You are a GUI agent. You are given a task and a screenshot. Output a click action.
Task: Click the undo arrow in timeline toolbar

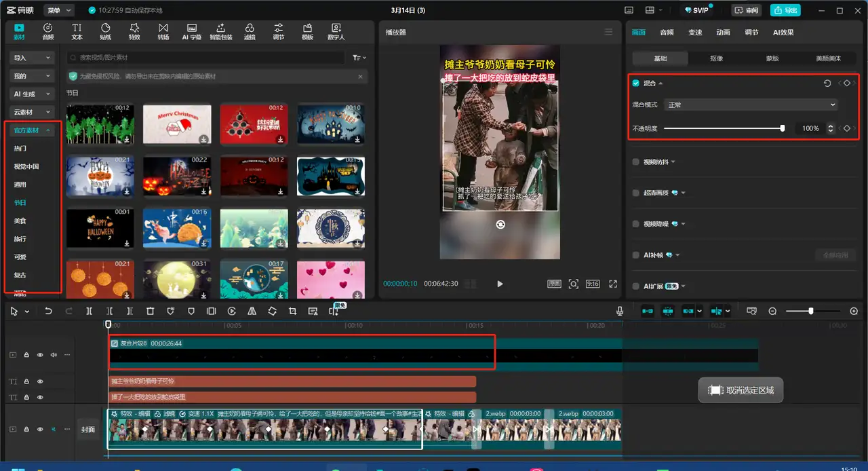click(48, 311)
